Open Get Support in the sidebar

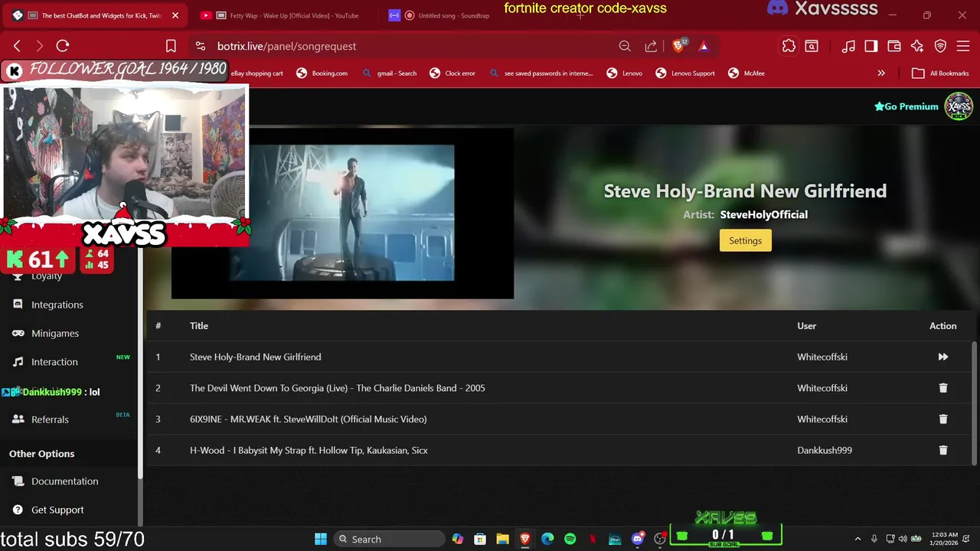click(57, 510)
